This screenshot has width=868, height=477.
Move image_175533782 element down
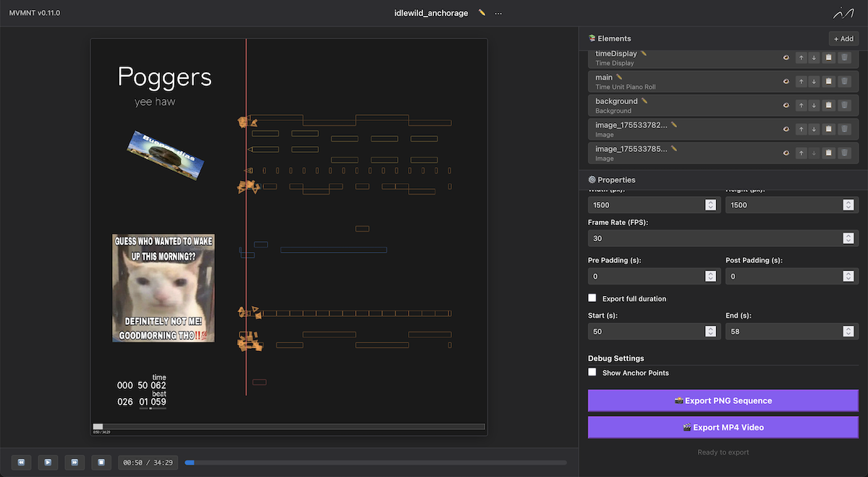(814, 129)
